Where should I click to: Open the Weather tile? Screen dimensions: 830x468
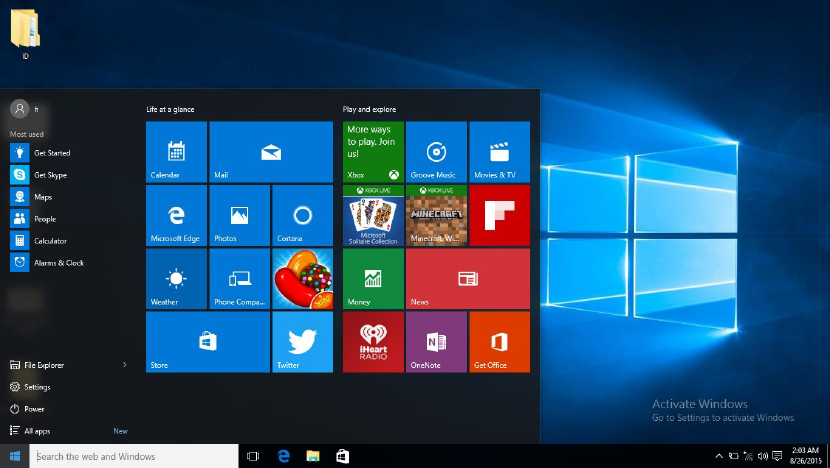coord(176,278)
